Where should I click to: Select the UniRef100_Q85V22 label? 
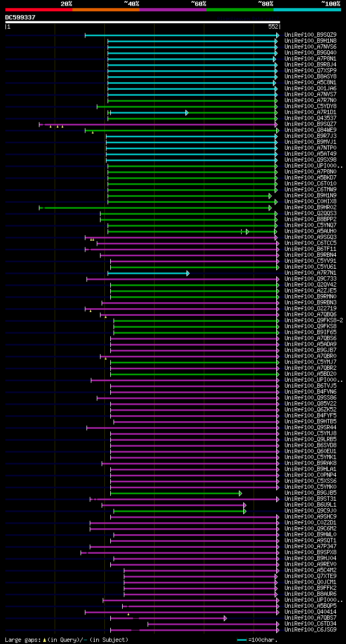click(311, 404)
